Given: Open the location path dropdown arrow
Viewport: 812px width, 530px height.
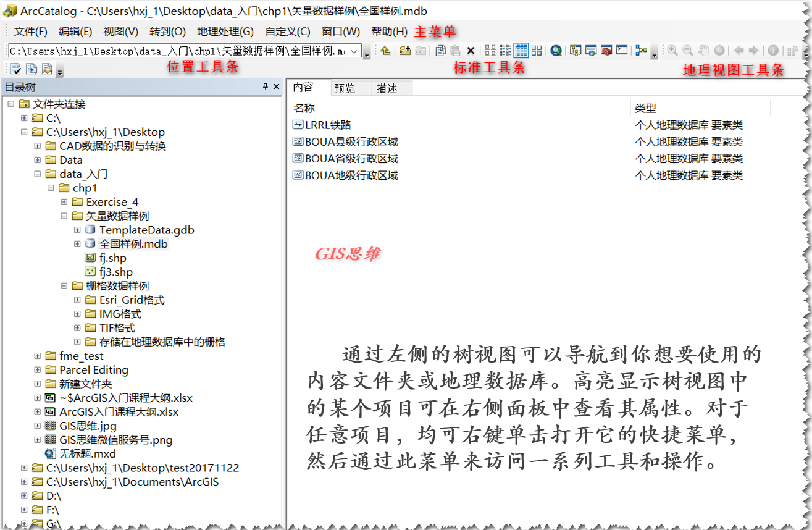Looking at the screenshot, I should [x=354, y=51].
